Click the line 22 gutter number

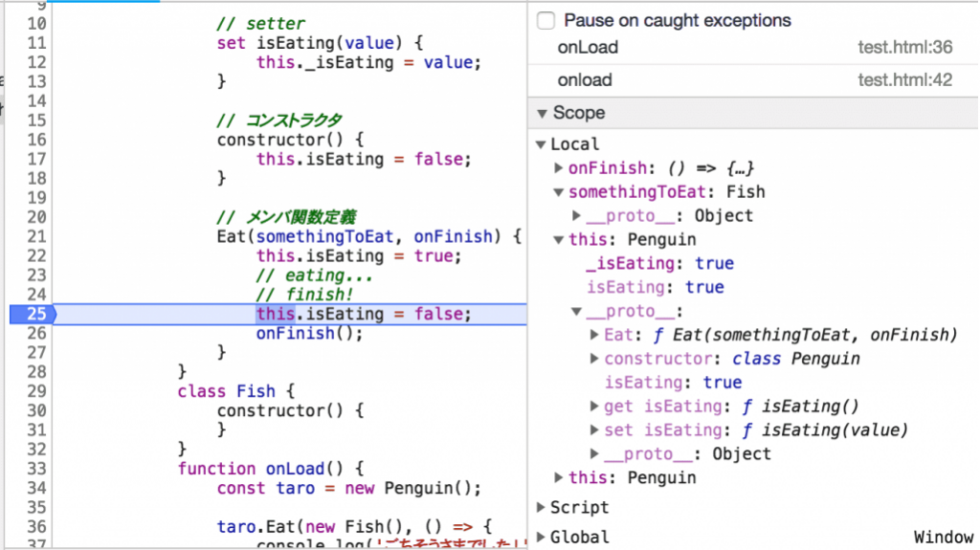tap(36, 256)
